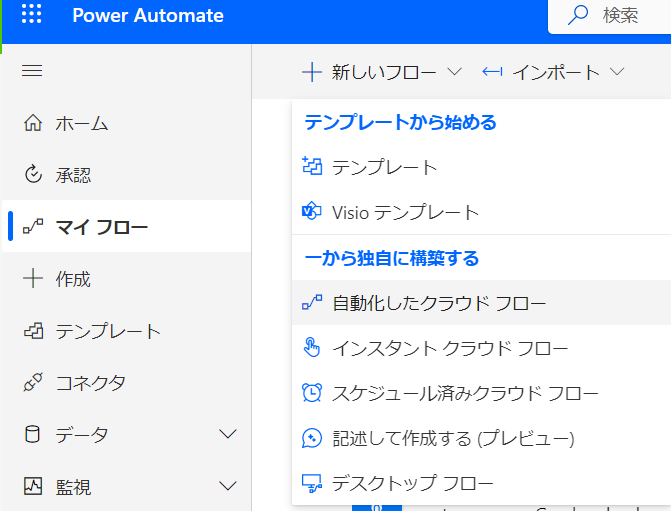Click the search magnifier icon
671x511 pixels.
[578, 15]
